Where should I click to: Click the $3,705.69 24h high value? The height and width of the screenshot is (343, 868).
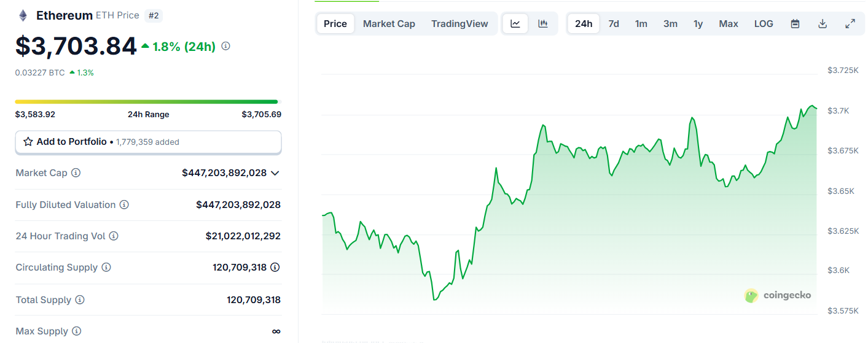261,114
